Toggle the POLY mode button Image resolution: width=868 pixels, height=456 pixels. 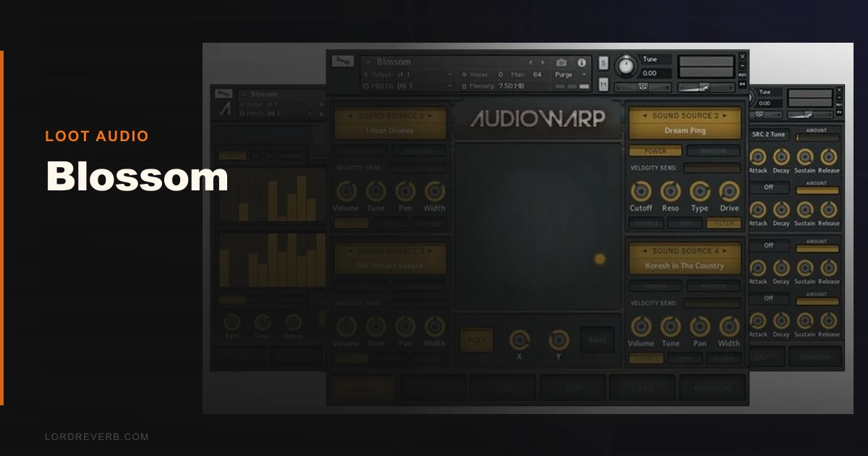[476, 339]
